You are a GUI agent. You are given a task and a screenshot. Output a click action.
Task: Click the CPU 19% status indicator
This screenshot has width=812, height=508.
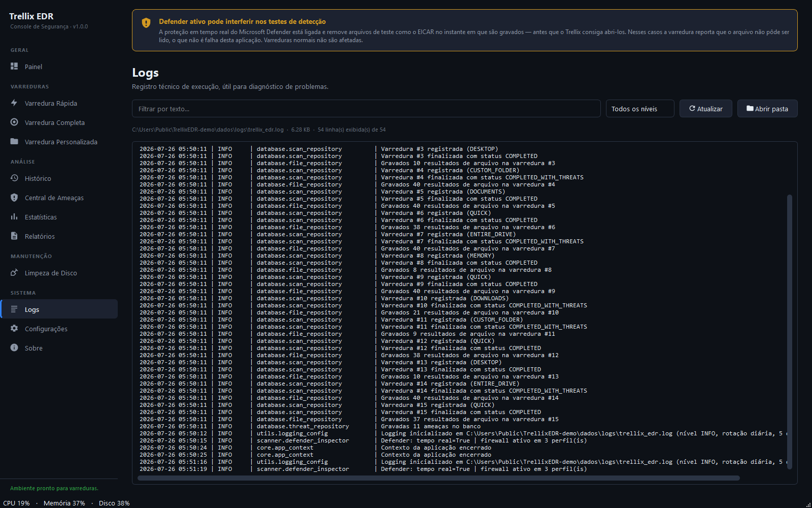17,503
